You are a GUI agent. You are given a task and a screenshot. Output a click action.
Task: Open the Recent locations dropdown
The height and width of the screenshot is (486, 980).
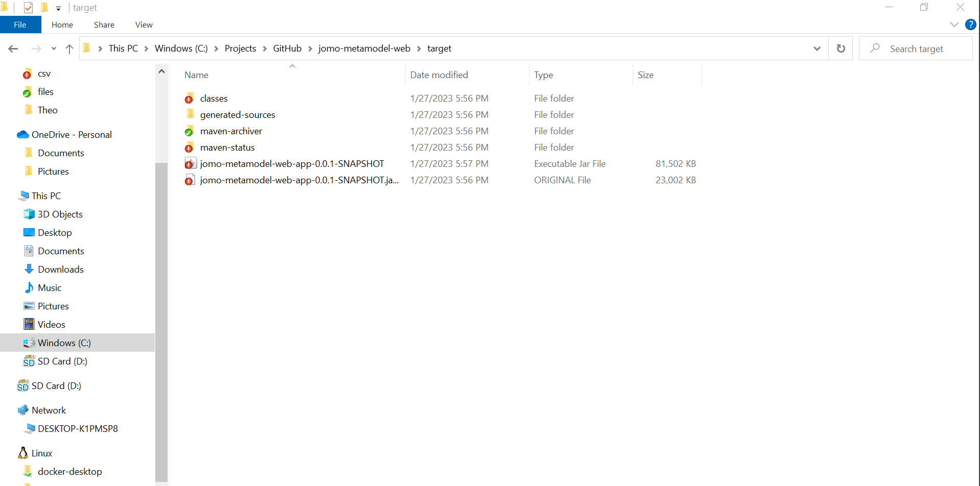54,48
